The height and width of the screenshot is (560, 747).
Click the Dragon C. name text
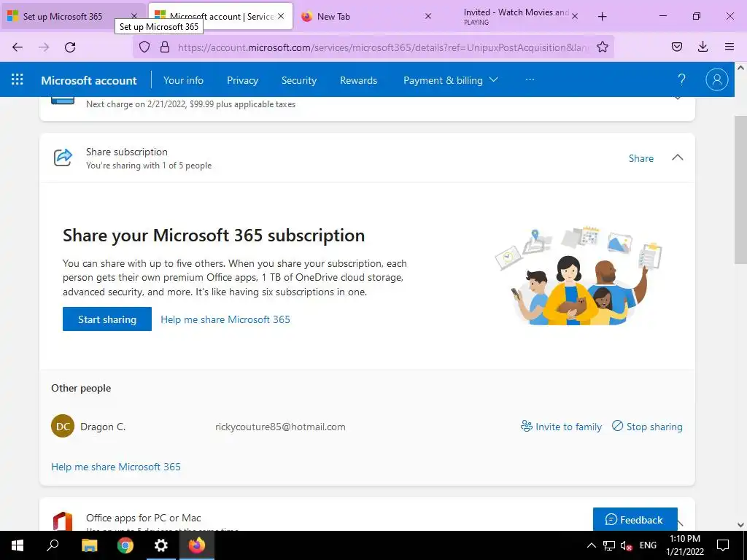pos(103,427)
